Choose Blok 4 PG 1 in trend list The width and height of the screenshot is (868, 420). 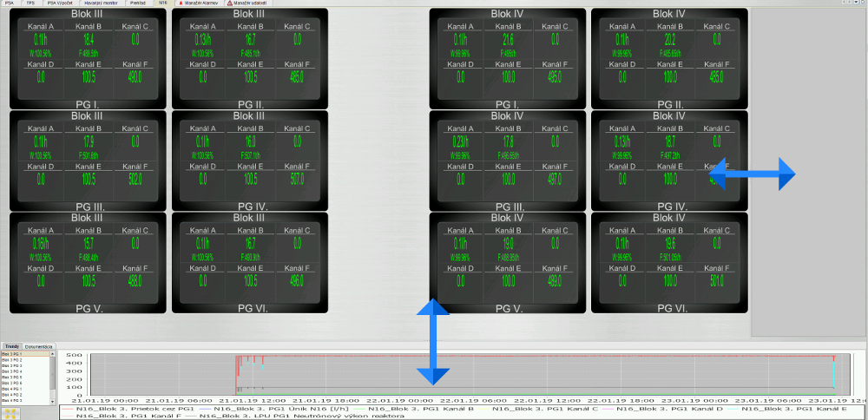(12, 389)
